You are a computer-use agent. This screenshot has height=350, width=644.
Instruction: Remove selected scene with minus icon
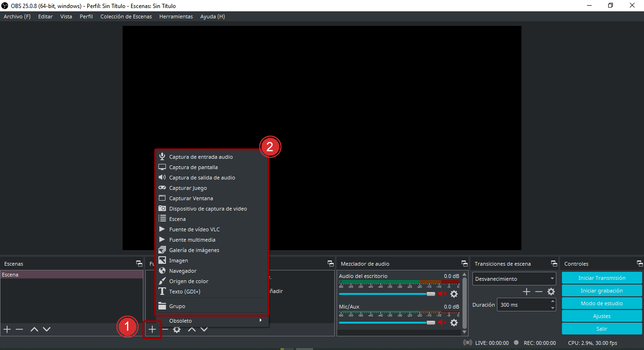pos(19,329)
